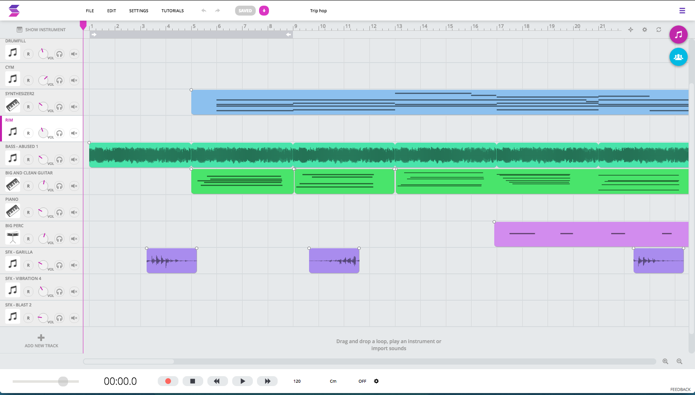Click the DRUMFILL volume knob
This screenshot has width=695, height=395.
(43, 54)
